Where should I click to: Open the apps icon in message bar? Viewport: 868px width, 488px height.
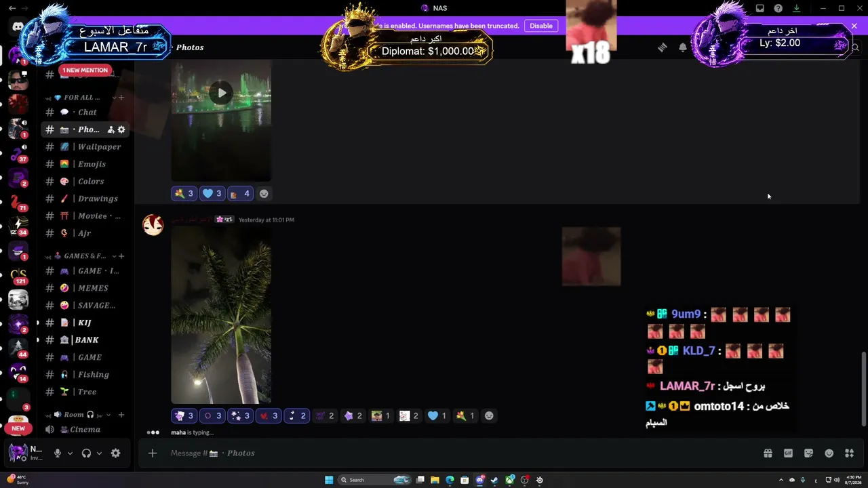pos(849,453)
